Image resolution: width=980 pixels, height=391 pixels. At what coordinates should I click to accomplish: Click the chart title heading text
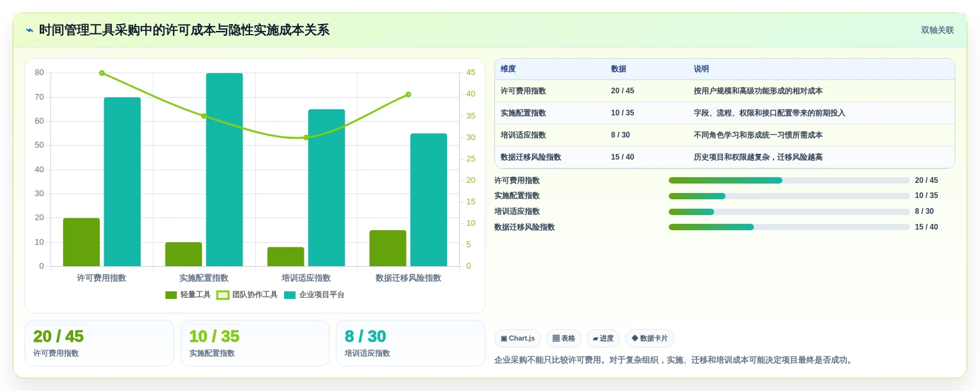coord(184,30)
